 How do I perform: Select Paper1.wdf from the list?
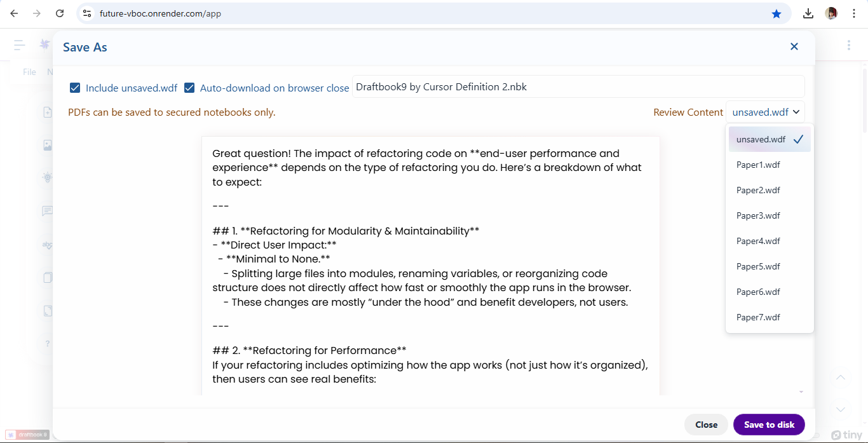coord(758,165)
